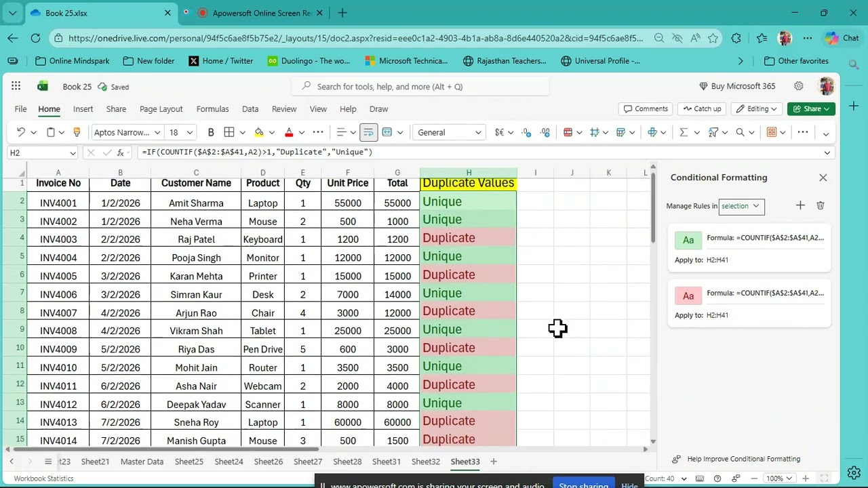Screen dimensions: 868x488
Task: Click the Sort and Filter icon
Action: [713, 132]
